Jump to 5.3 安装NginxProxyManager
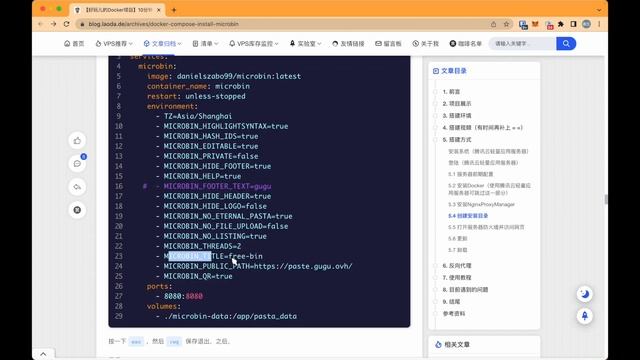Viewport: 640px width, 360px height. (481, 204)
